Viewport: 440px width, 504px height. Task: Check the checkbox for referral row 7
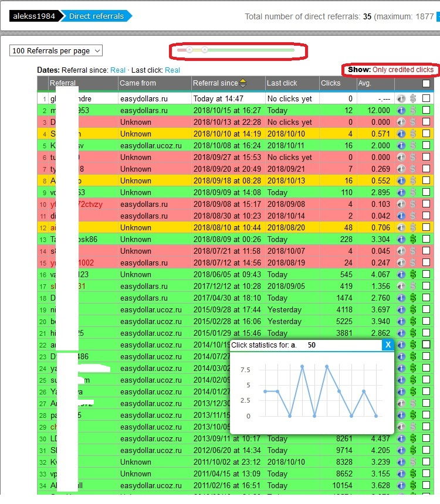[x=426, y=168]
